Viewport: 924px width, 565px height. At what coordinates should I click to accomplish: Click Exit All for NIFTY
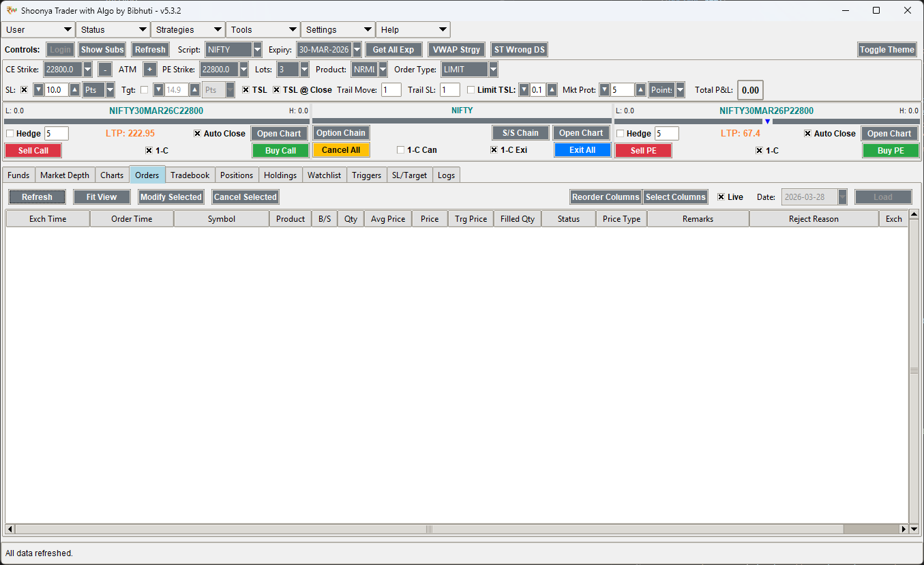582,149
